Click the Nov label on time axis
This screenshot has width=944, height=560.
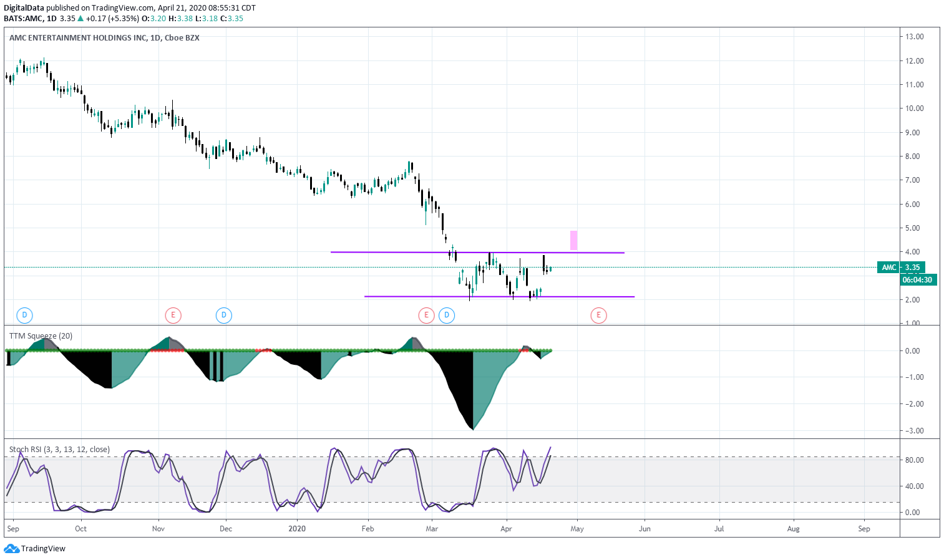click(x=158, y=529)
